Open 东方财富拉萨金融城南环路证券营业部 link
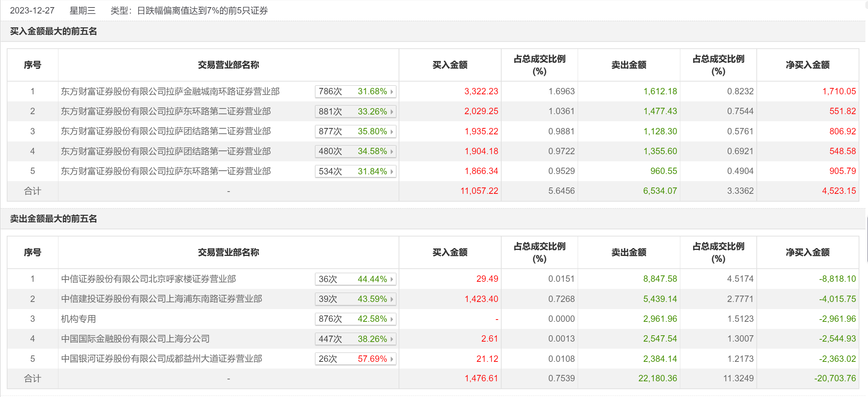This screenshot has height=397, width=868. click(170, 91)
